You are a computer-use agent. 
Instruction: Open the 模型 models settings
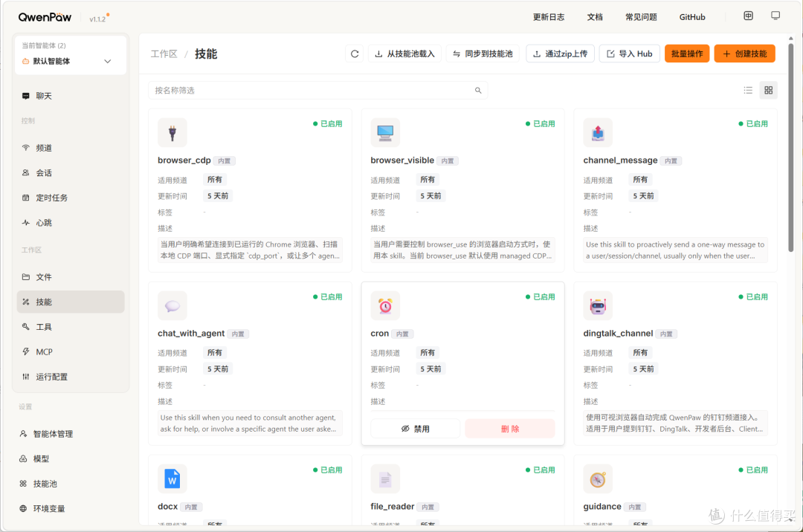(x=71, y=459)
